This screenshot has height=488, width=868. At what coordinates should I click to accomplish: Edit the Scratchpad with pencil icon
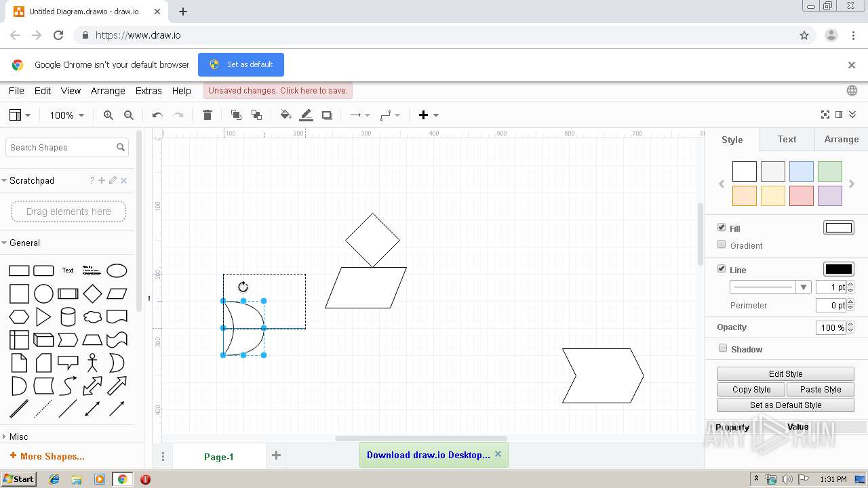113,180
